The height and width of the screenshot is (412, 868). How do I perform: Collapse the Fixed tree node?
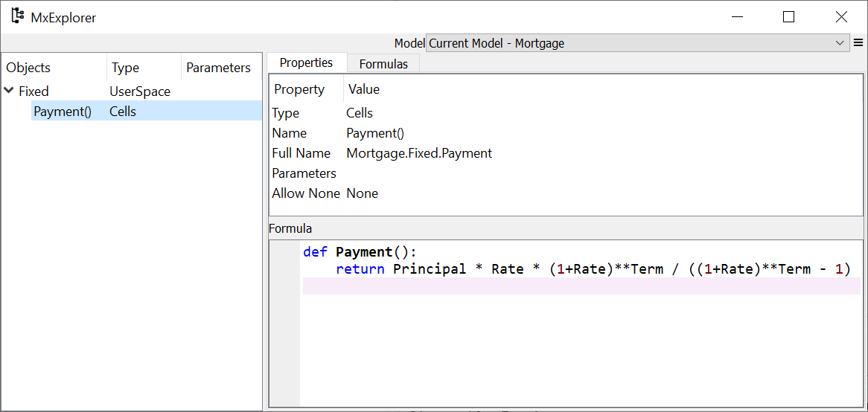[x=9, y=91]
